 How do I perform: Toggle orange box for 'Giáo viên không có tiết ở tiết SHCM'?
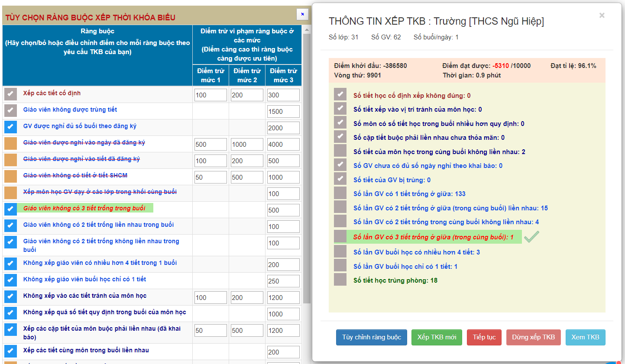point(10,176)
